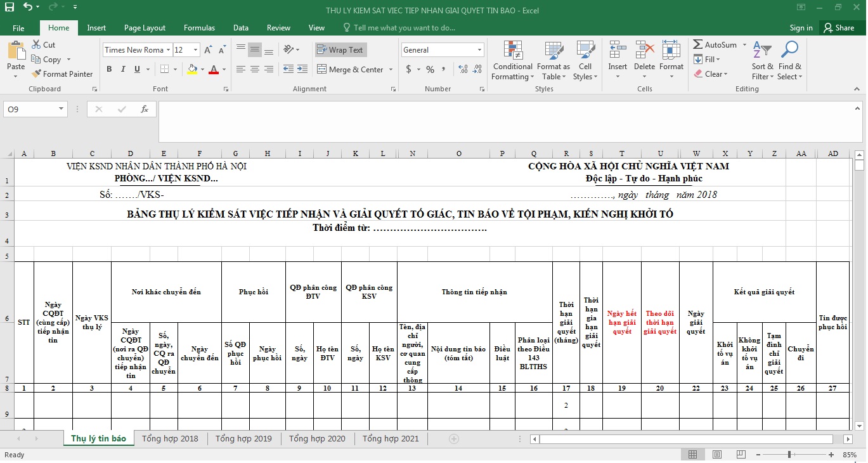Screen dimensions: 868x463
Task: Click the Insert Function fx icon
Action: [145, 109]
